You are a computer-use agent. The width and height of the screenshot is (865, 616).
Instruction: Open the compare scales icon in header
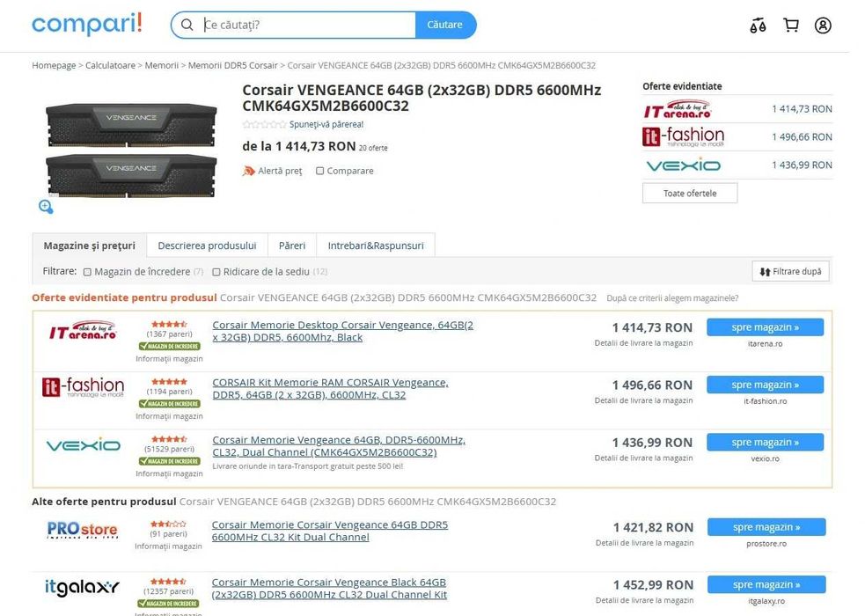tap(758, 26)
